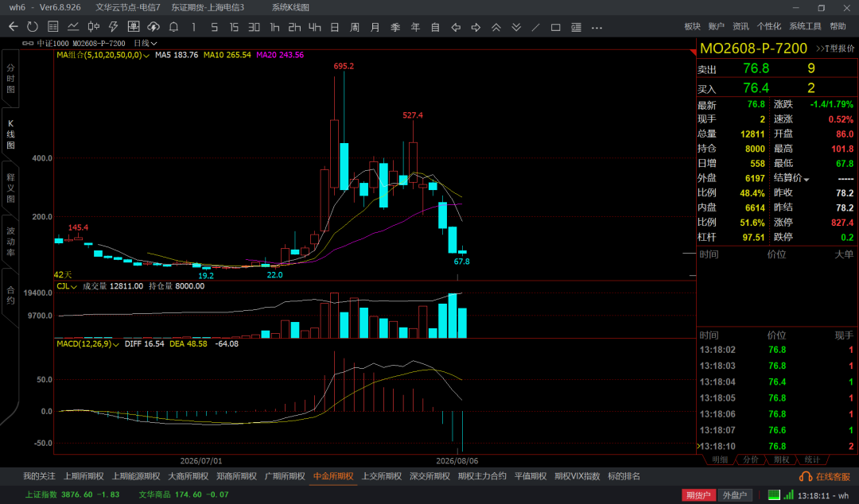This screenshot has height=504, width=859.
Task: Open the order panel icon with 单
Action: [133, 27]
